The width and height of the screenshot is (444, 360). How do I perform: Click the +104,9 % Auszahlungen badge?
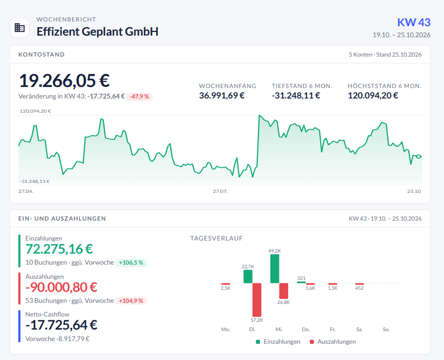[x=131, y=301]
